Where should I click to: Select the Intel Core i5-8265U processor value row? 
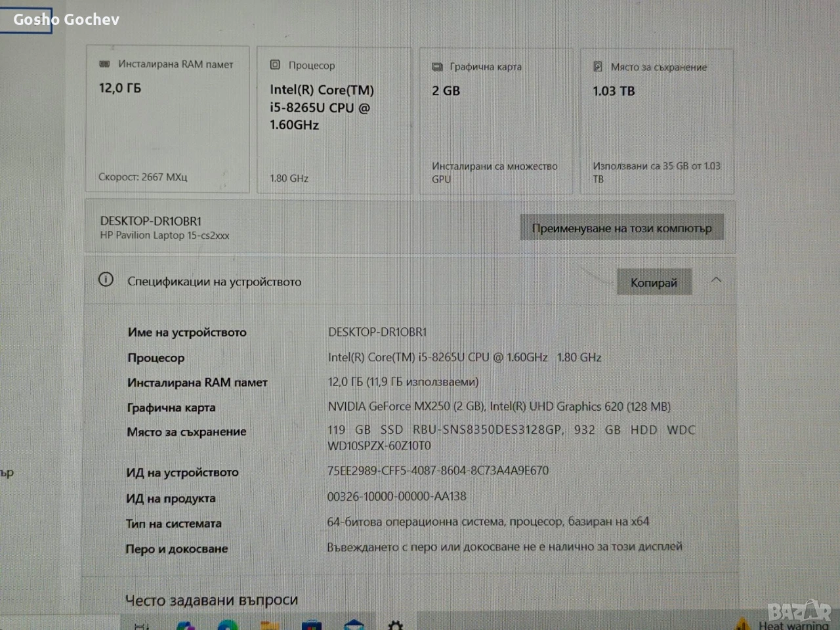tap(465, 357)
